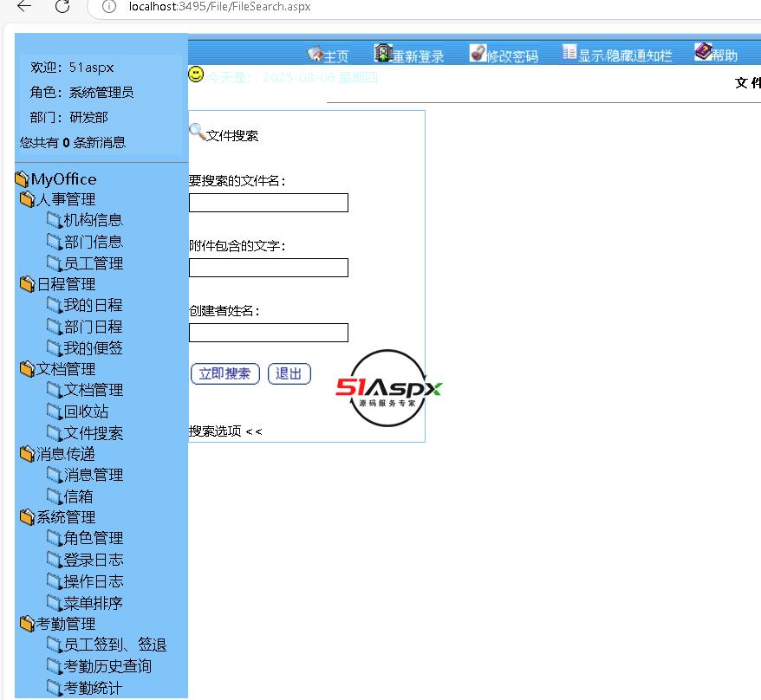Open the 考勤历史查询 tree link

(107, 666)
